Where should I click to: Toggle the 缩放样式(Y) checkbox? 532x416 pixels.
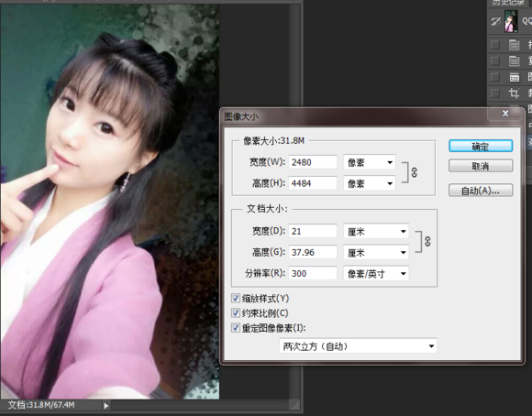tap(236, 298)
